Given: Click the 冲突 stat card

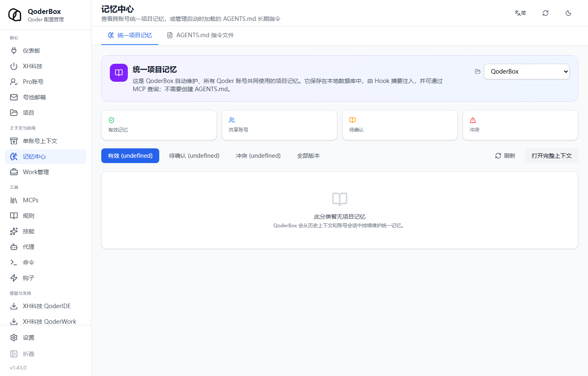Looking at the screenshot, I should click(520, 125).
